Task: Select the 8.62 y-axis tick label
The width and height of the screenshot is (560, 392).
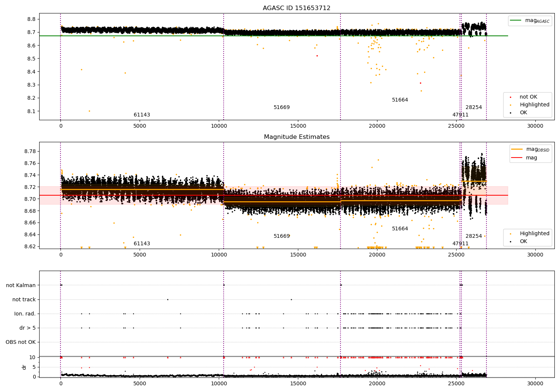Action: [30, 247]
